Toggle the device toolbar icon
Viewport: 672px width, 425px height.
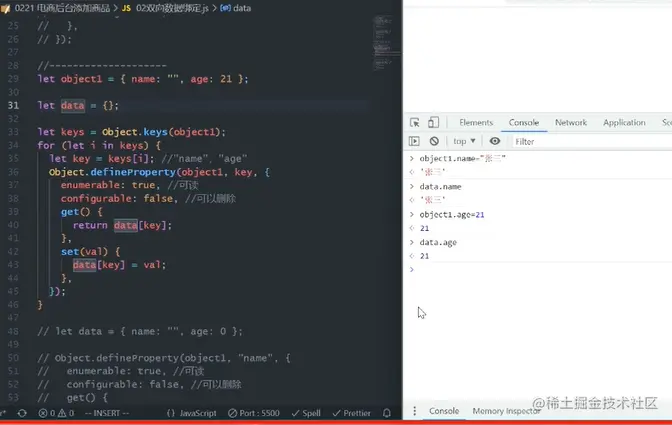coord(433,123)
